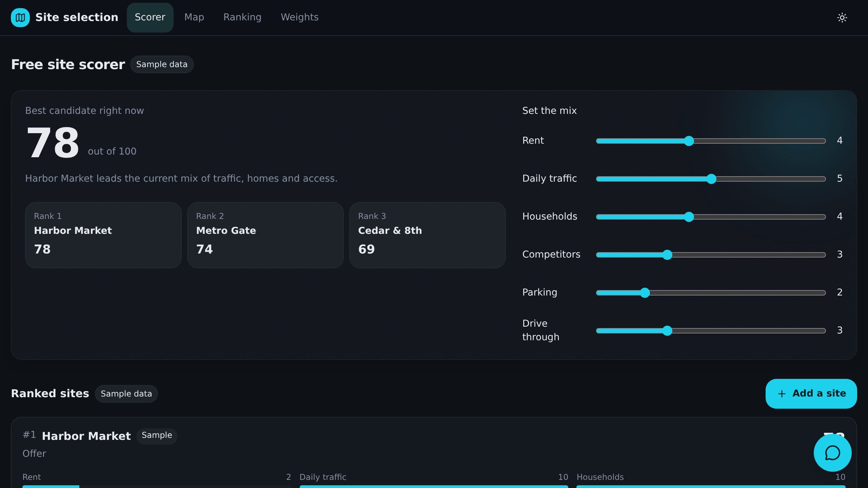The width and height of the screenshot is (868, 488).
Task: Click the Site selection map logo icon
Action: click(20, 17)
